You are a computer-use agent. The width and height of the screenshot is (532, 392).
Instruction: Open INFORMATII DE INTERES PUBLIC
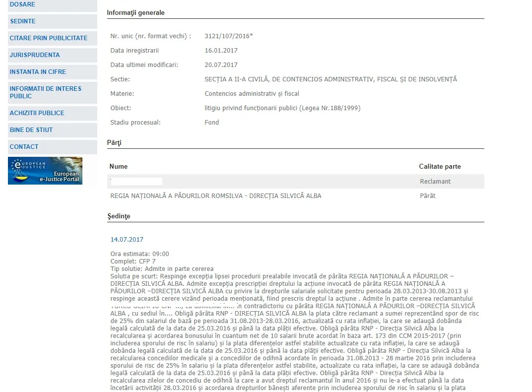[x=53, y=93]
